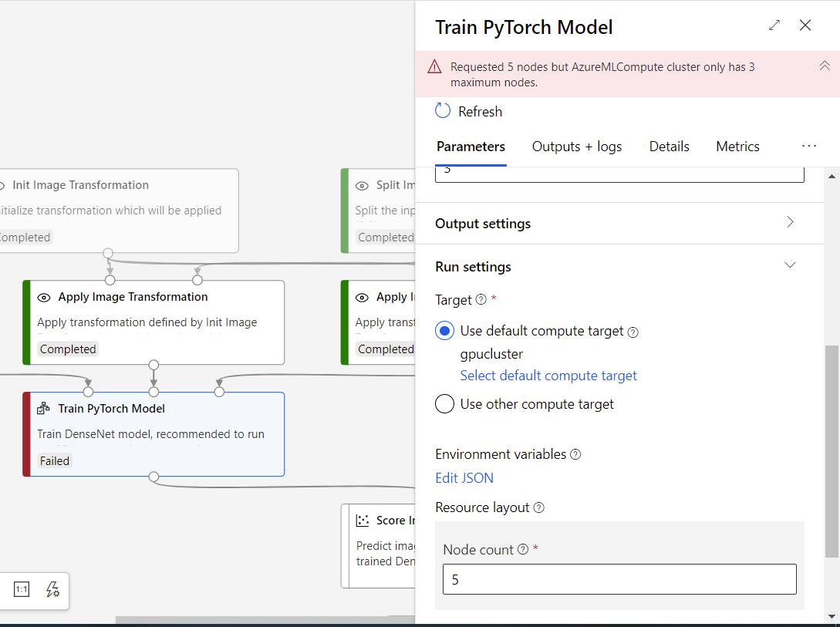Open the more tabs ellipsis menu

tap(808, 147)
